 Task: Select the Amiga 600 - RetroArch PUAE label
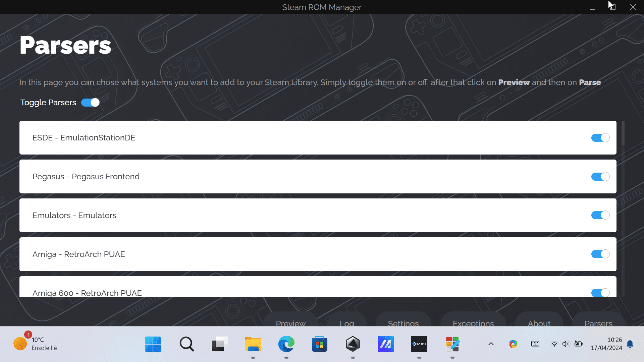[87, 293]
